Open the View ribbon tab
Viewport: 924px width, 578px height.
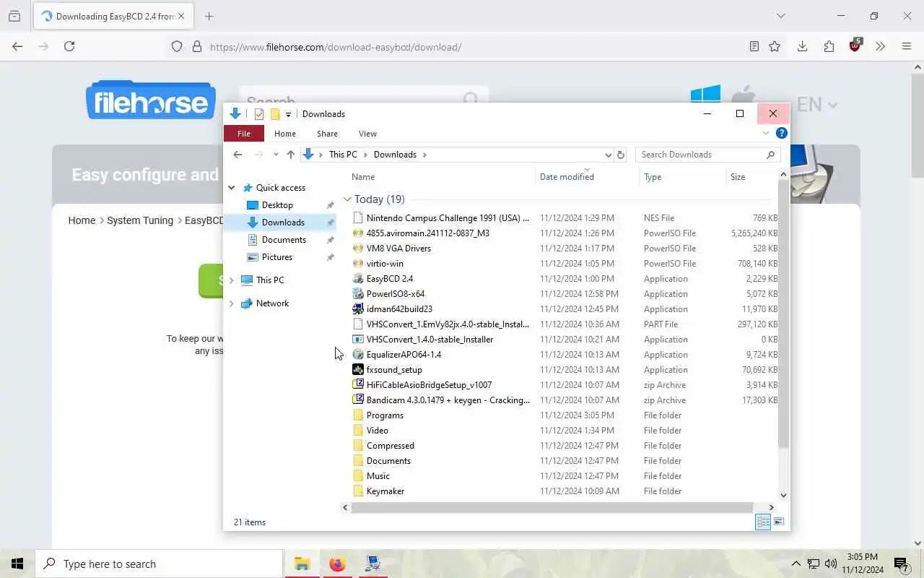[367, 134]
